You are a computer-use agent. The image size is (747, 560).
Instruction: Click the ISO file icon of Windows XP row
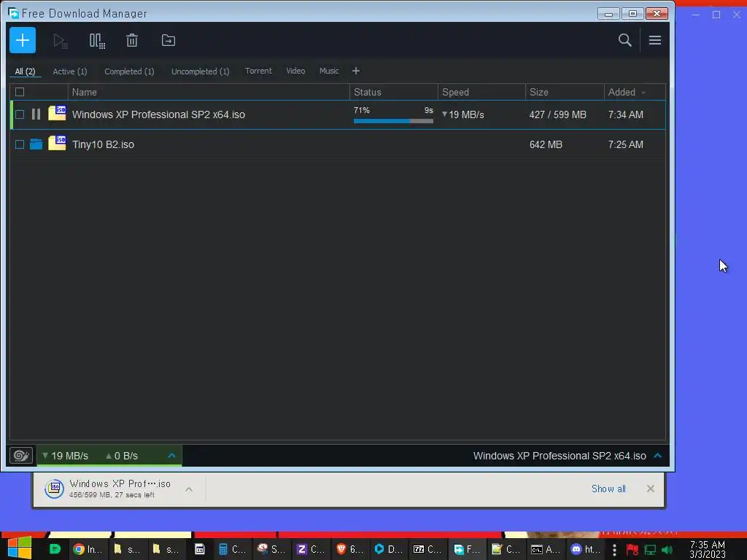pos(57,113)
